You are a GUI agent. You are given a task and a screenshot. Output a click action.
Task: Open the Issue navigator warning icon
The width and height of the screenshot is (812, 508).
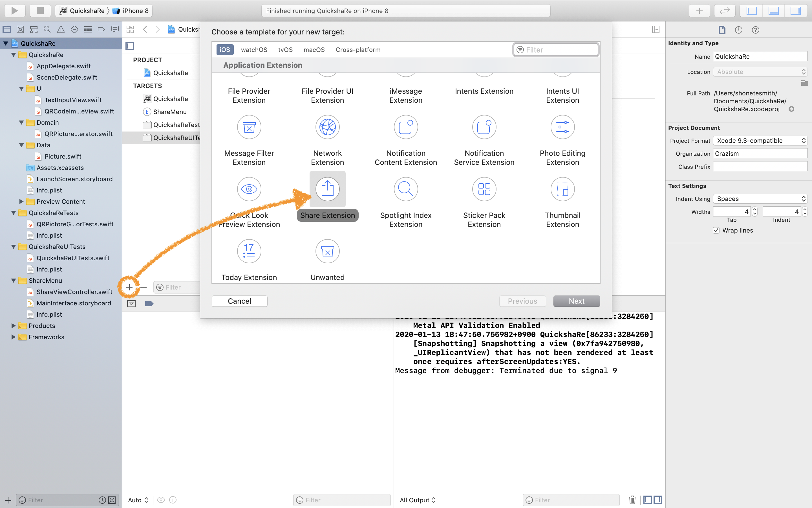click(61, 30)
